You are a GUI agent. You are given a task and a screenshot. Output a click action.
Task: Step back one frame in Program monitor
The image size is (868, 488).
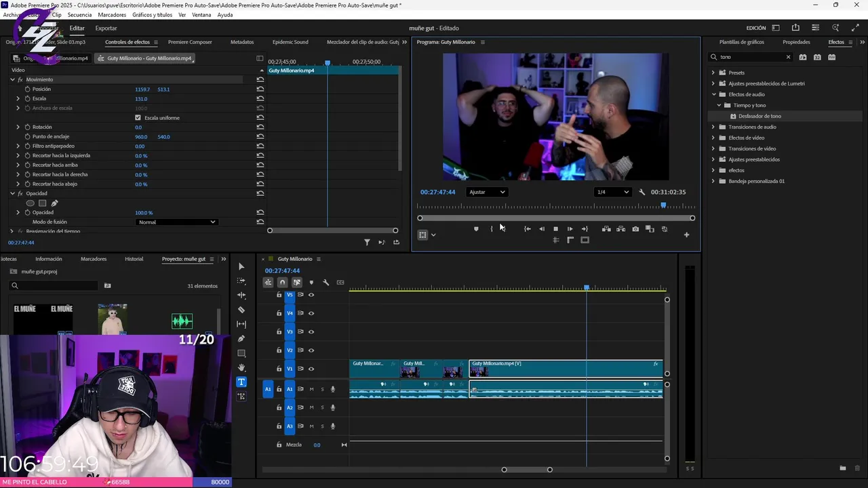[x=541, y=229]
